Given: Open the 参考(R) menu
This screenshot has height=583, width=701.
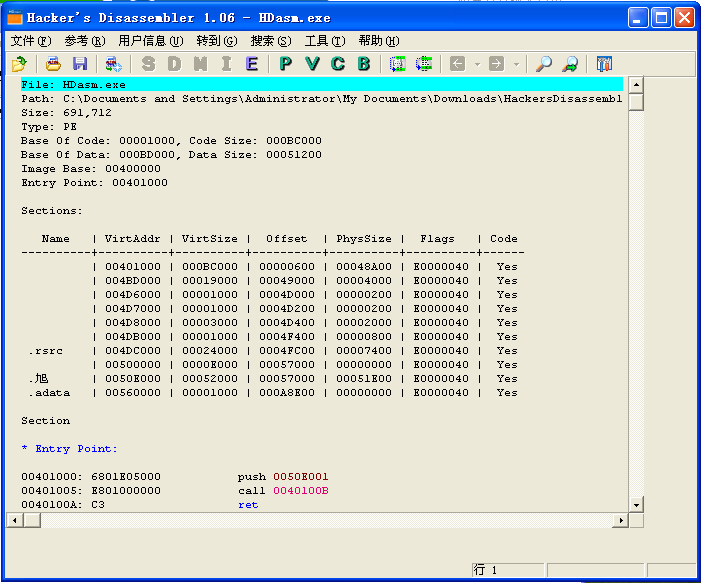Looking at the screenshot, I should click(85, 41).
